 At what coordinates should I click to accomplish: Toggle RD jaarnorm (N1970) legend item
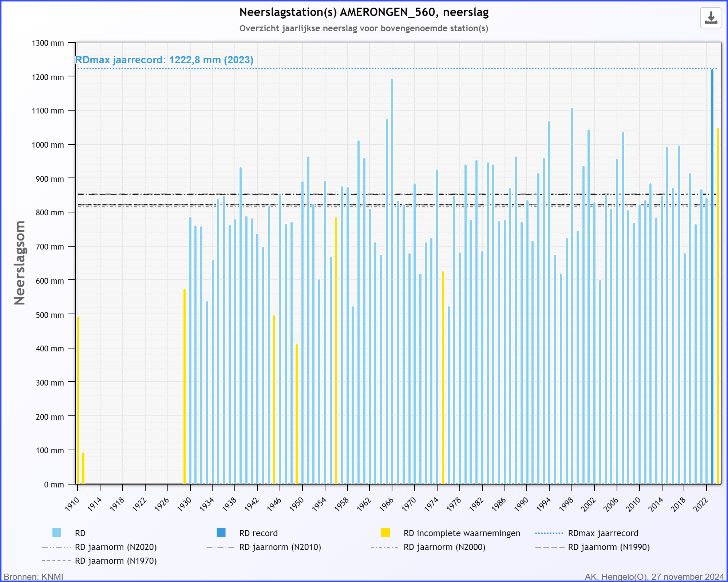point(115,561)
